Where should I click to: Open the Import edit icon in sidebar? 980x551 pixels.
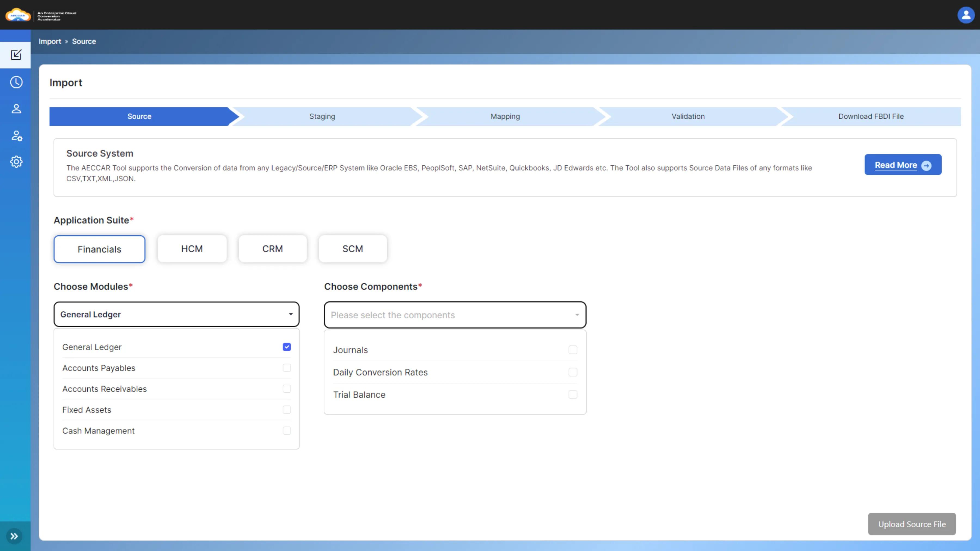[x=16, y=55]
